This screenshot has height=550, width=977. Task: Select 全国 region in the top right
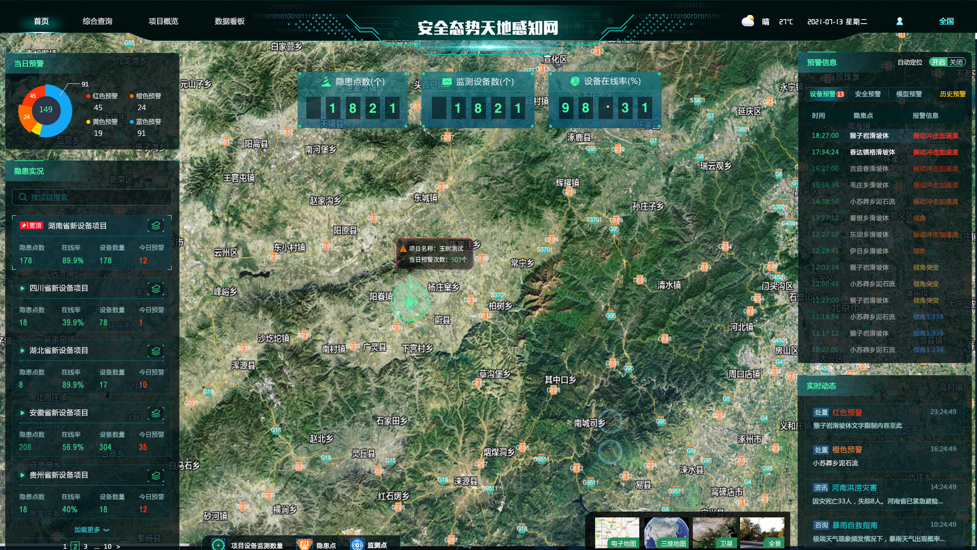(x=946, y=21)
